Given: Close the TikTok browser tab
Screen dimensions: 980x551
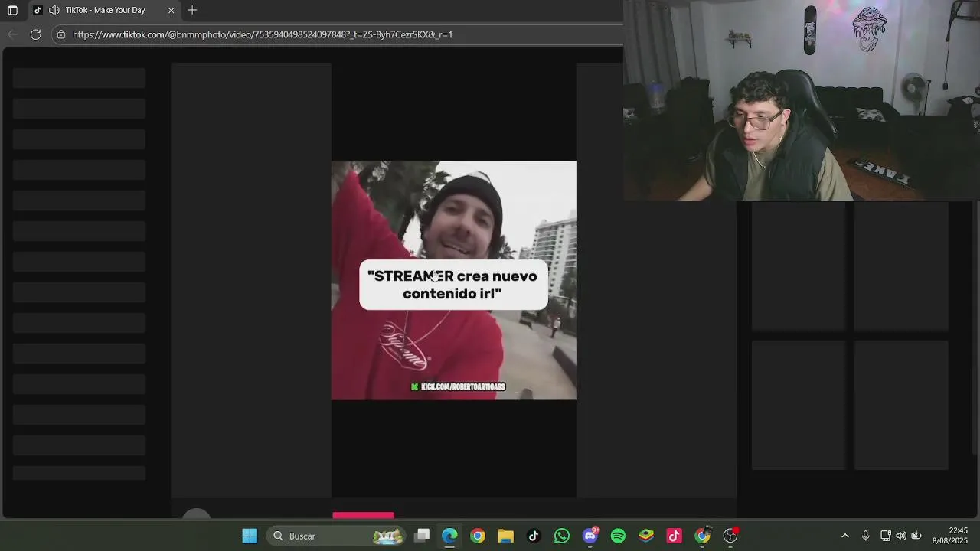Looking at the screenshot, I should click(171, 10).
